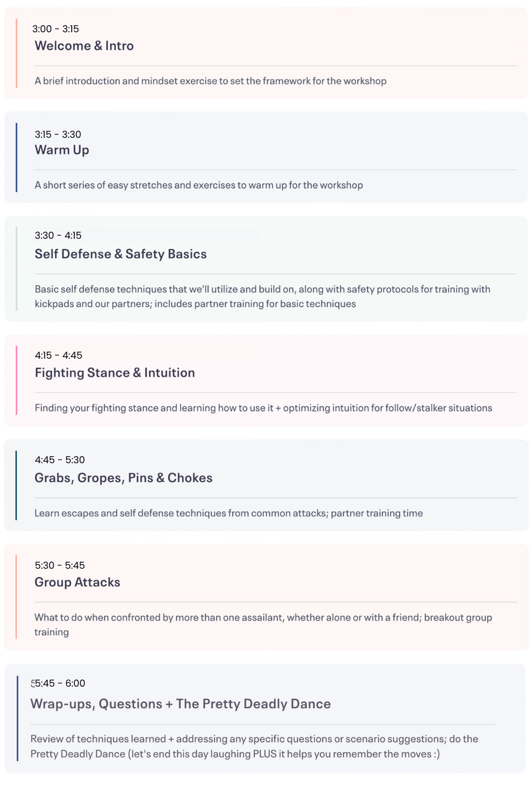
Task: Select the Pretty Deadly Dance review description
Action: [255, 747]
